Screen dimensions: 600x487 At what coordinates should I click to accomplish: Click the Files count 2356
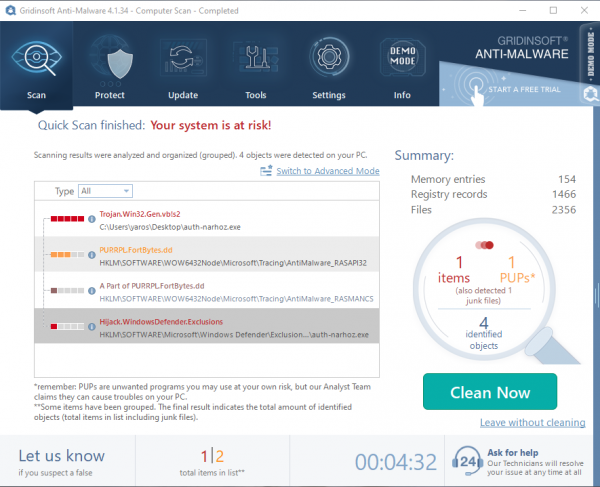coord(564,209)
